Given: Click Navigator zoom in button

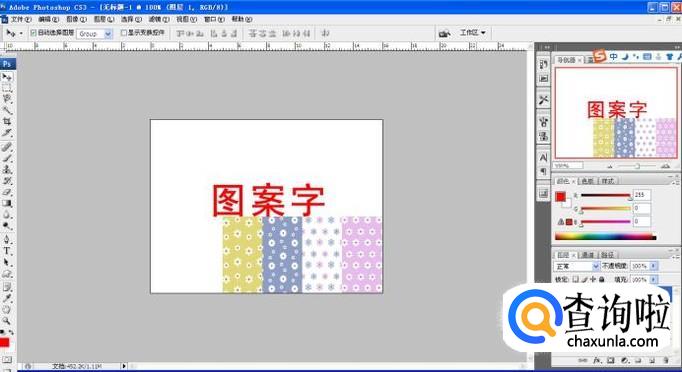Looking at the screenshot, I should point(665,166).
